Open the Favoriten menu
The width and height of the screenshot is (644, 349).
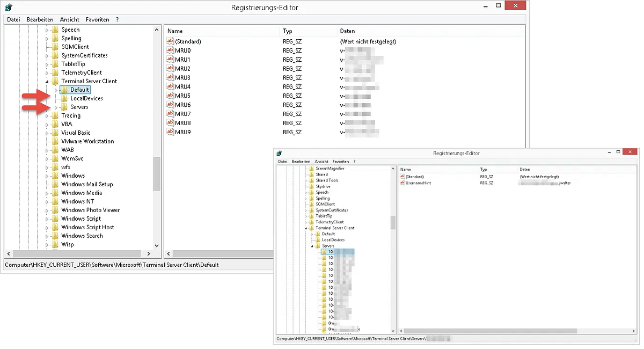pyautogui.click(x=97, y=19)
